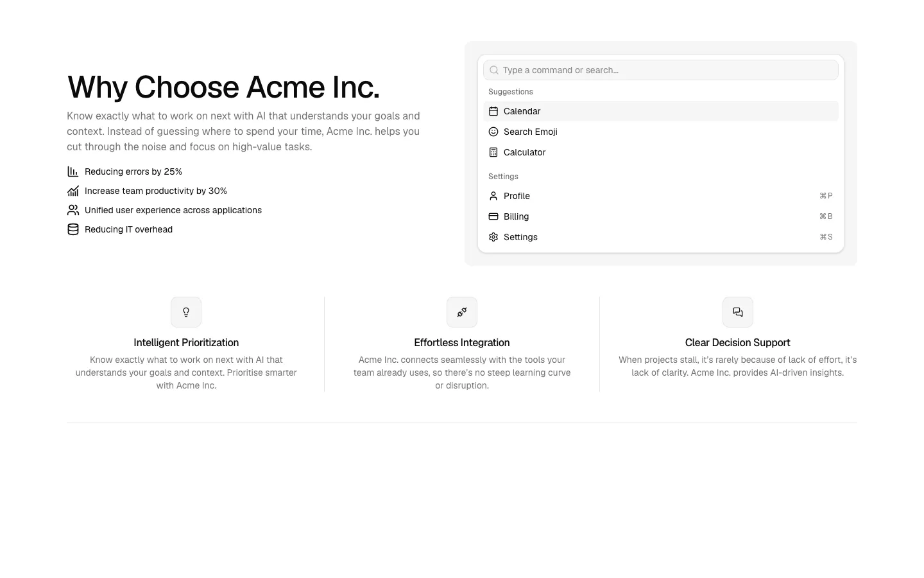
Task: Click the trending chart icon beside productivity
Action: pyautogui.click(x=73, y=191)
